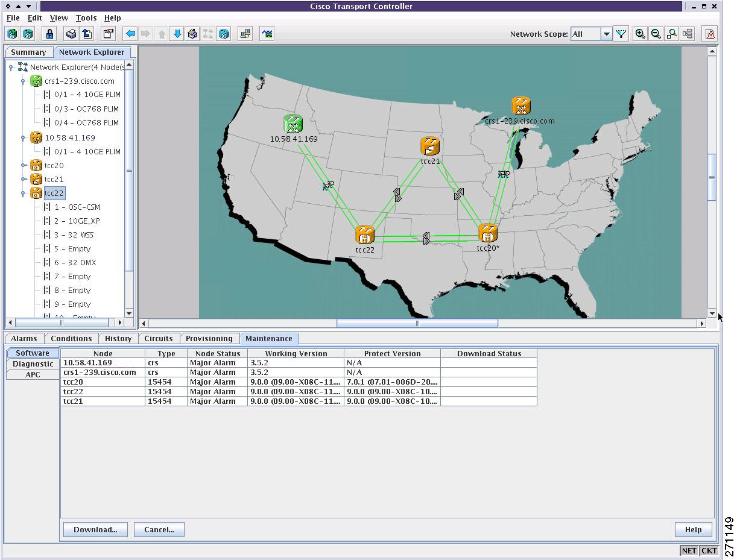Click the alarm report warning icon
The width and height of the screenshot is (737, 560).
coord(710,34)
